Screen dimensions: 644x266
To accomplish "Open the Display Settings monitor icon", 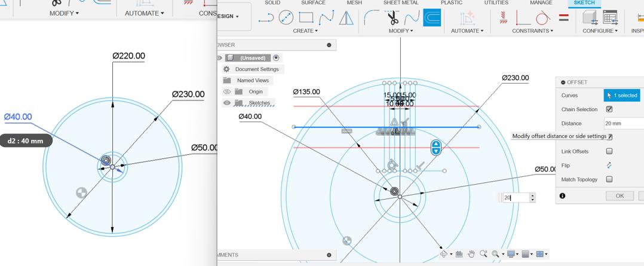I will 511,255.
